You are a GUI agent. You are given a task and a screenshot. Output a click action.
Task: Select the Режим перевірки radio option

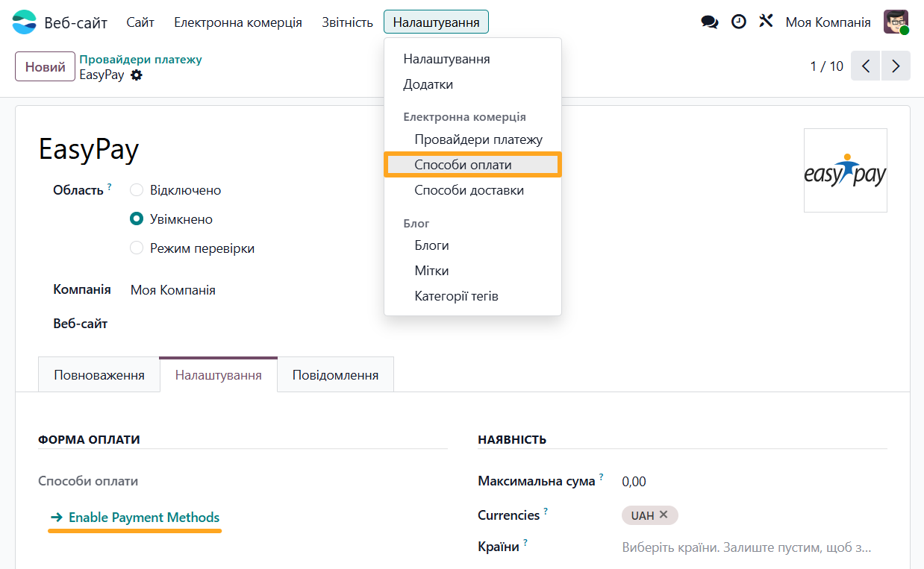click(137, 248)
